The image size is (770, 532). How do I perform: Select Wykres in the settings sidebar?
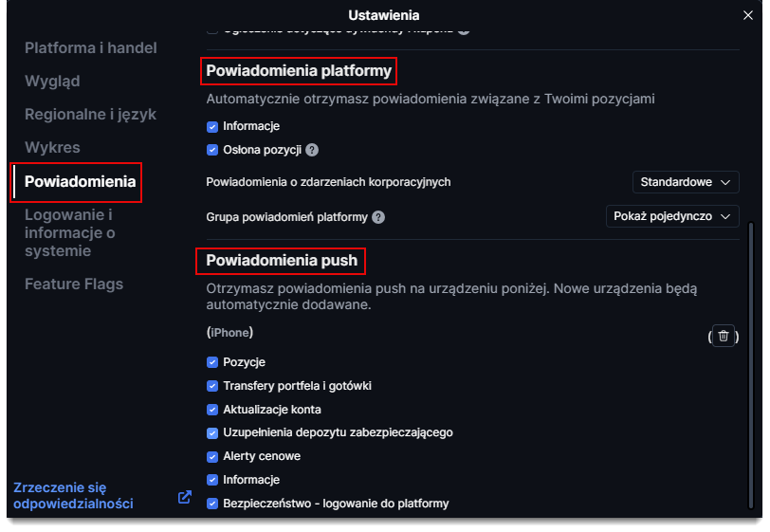[x=52, y=147]
